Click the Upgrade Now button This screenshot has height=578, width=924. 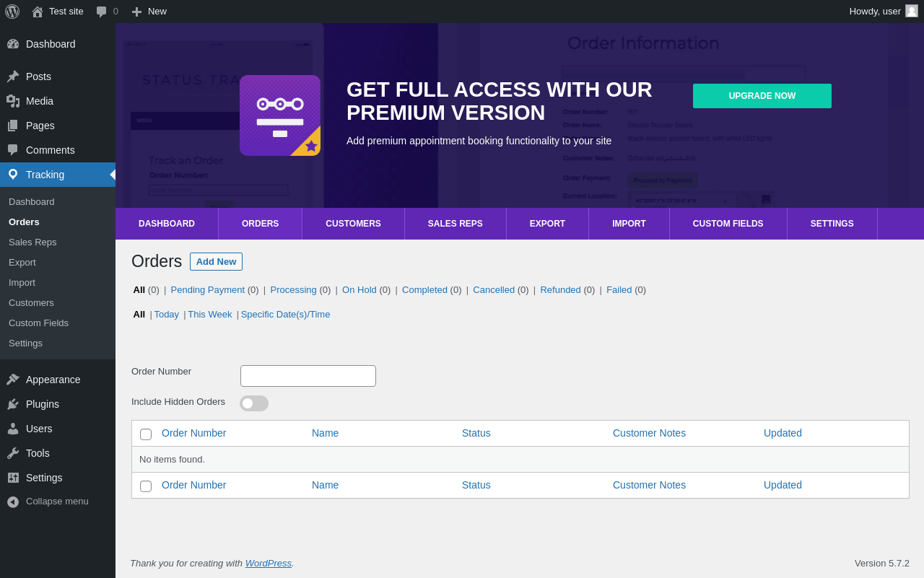point(762,96)
